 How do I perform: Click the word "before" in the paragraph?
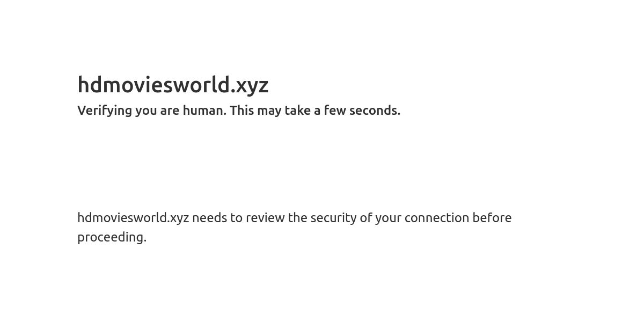tap(492, 218)
